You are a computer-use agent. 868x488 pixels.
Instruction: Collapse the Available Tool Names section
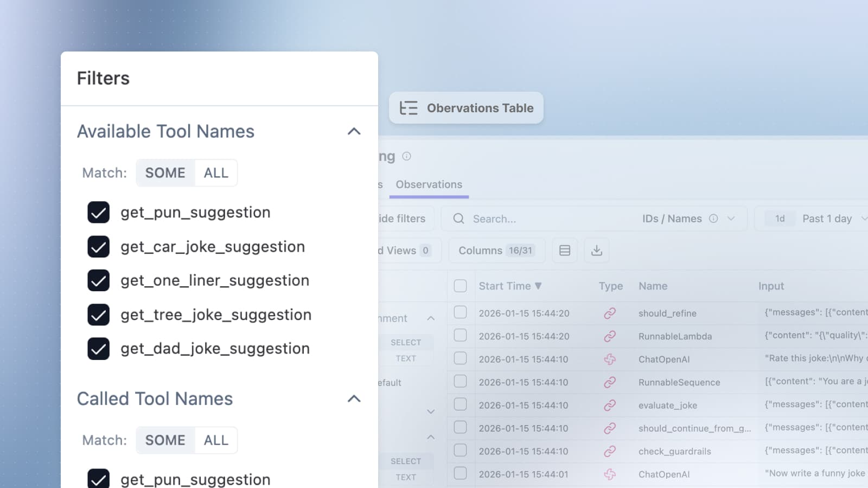click(x=354, y=131)
